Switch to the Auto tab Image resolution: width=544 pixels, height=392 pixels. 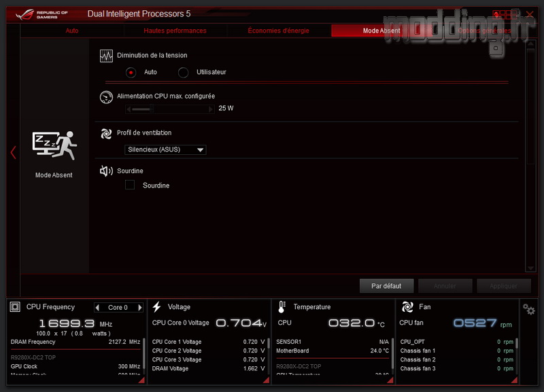pyautogui.click(x=72, y=31)
